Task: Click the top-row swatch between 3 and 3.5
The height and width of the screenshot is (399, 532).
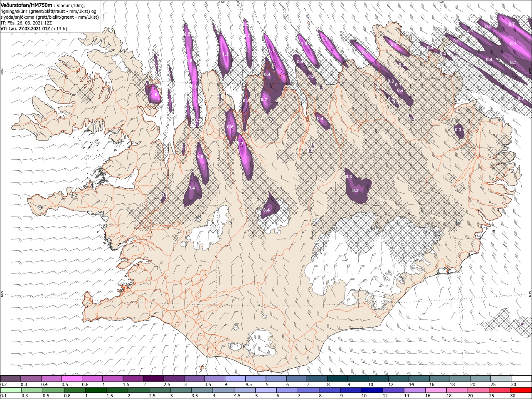Action: coord(194,379)
